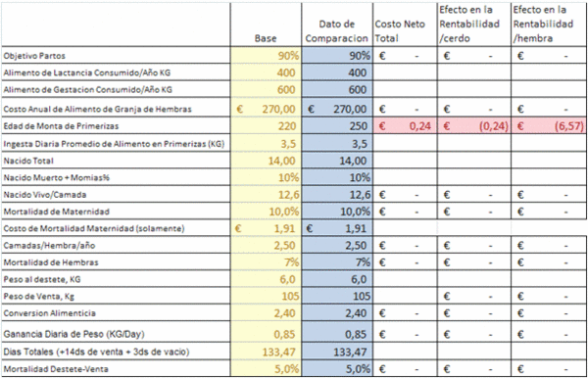
Task: Select comparison value 400 for Alimento de Lactancia
Action: click(x=357, y=72)
